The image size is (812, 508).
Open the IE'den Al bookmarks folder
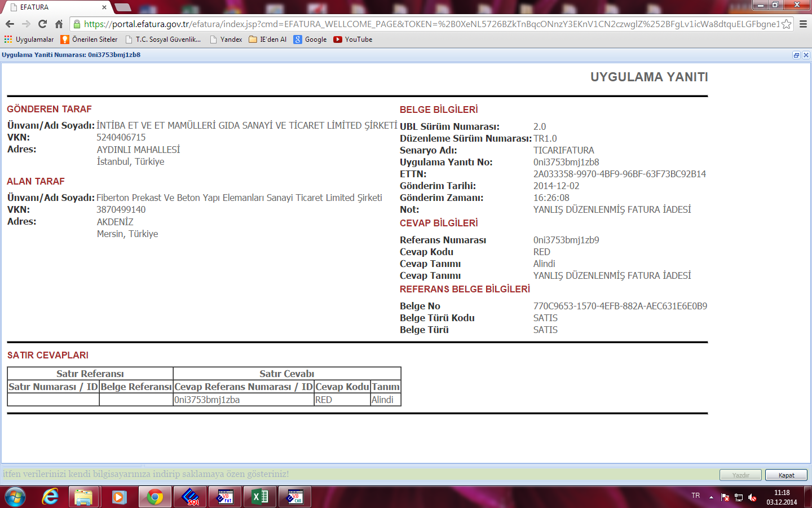[x=268, y=40]
